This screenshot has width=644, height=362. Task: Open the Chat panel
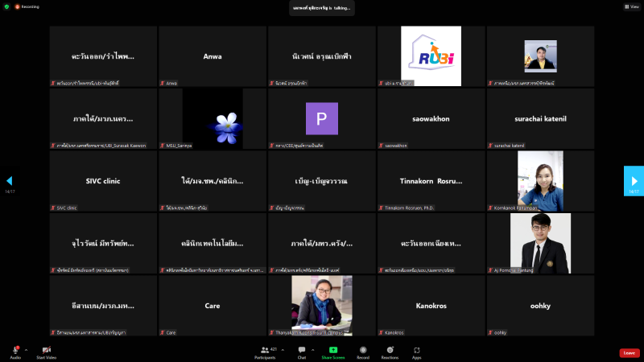coord(302,350)
